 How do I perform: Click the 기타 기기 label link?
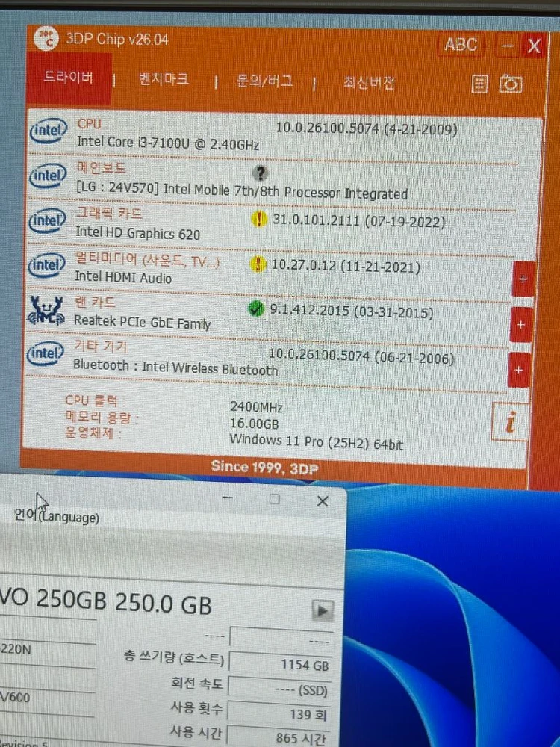click(x=101, y=347)
